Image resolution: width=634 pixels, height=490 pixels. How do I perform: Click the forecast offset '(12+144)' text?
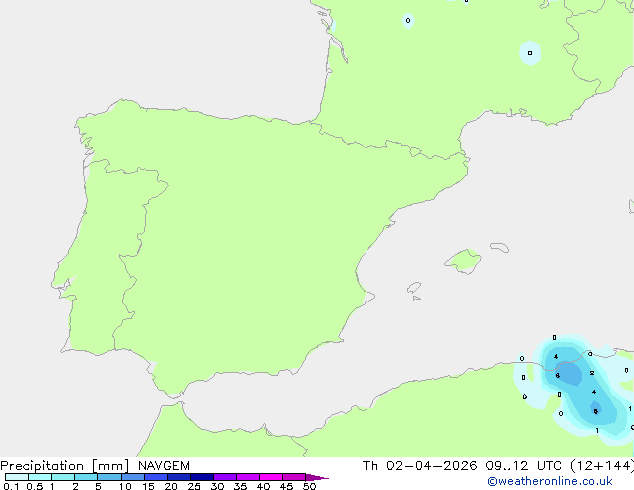[602, 466]
